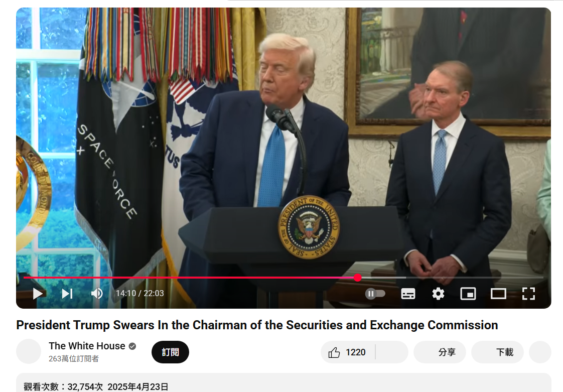Enter fullscreen mode
Viewport: 563px width, 392px height.
coord(528,294)
